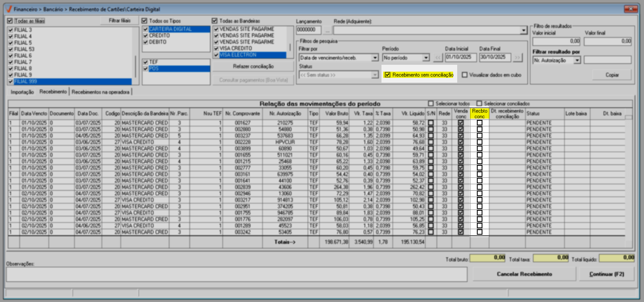
Task: Check the Selecionar todos checkbox
Action: click(x=431, y=104)
